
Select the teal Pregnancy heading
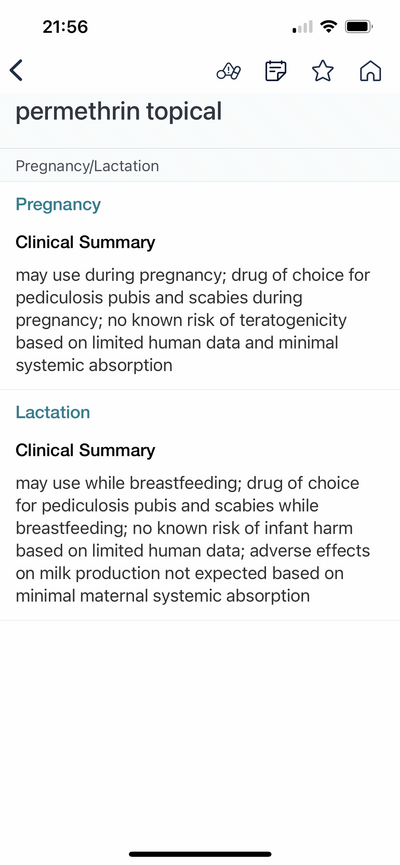pyautogui.click(x=58, y=205)
